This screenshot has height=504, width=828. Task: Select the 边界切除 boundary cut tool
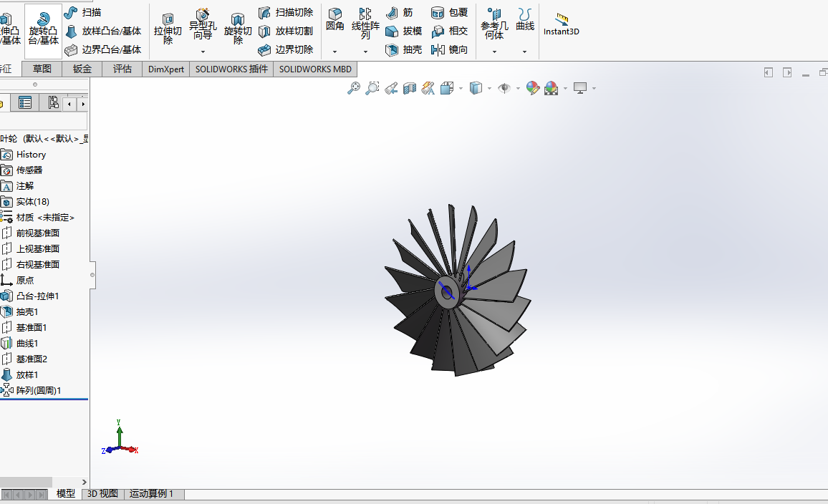tap(286, 49)
